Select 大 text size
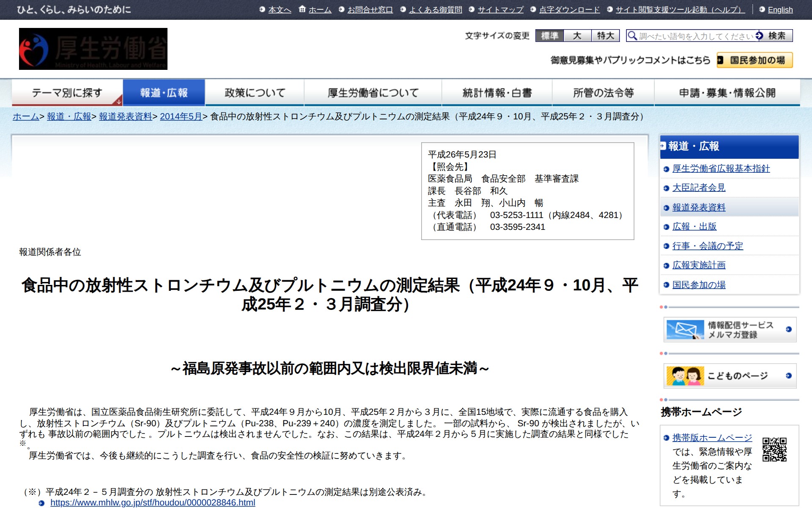The height and width of the screenshot is (508, 812). 577,36
